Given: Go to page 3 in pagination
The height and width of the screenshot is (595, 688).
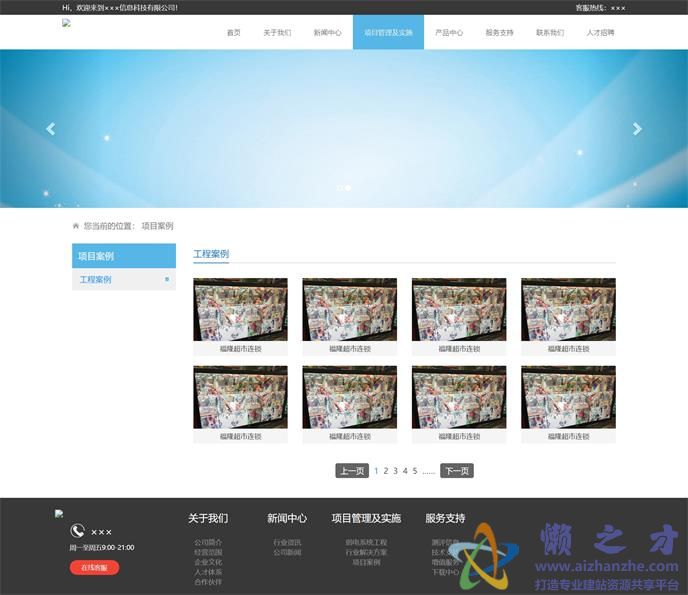Looking at the screenshot, I should point(395,471).
